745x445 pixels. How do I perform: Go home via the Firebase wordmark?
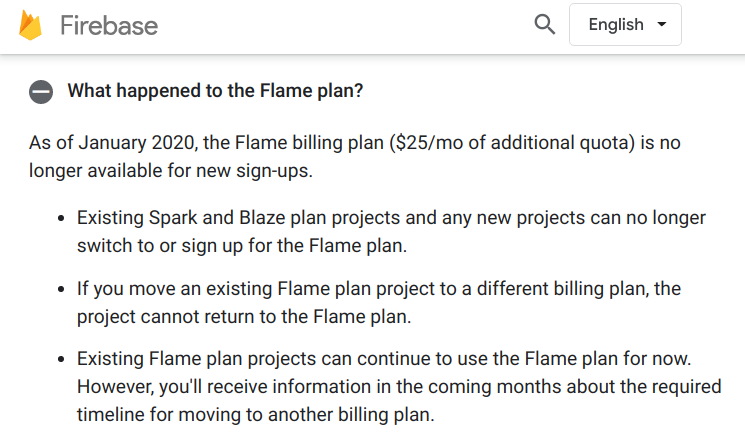[109, 25]
